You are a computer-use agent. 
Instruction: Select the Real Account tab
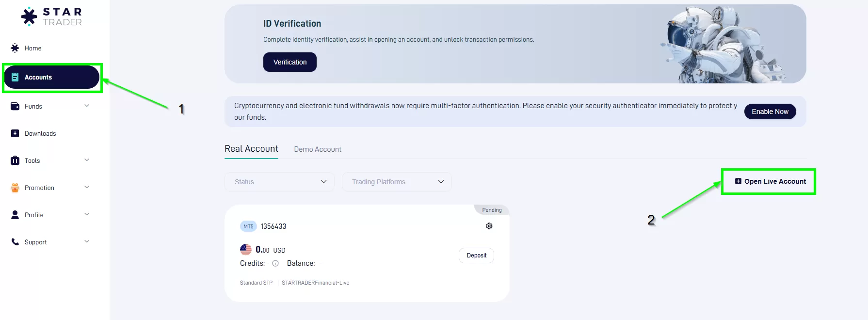251,149
